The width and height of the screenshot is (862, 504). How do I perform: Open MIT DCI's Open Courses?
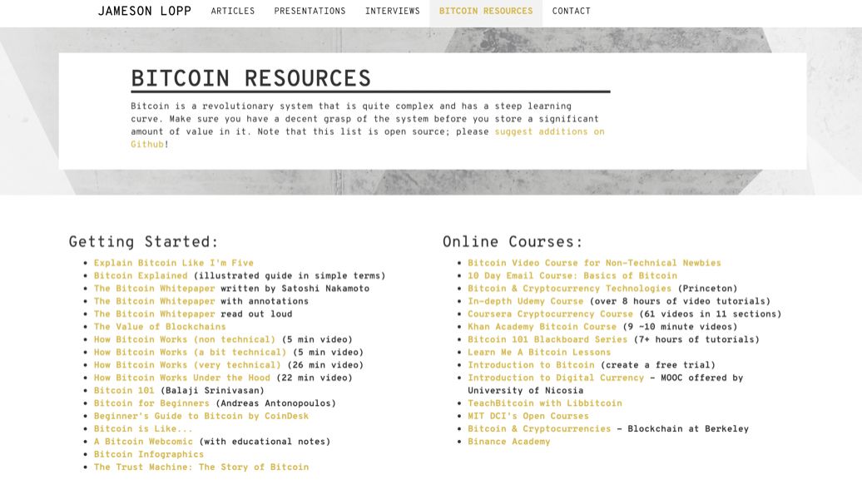(x=528, y=416)
